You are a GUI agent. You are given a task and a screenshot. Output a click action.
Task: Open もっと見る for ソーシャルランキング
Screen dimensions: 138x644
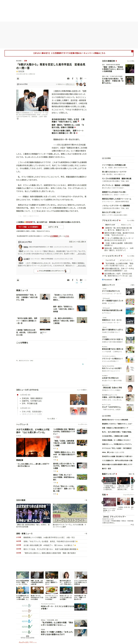(131, 256)
